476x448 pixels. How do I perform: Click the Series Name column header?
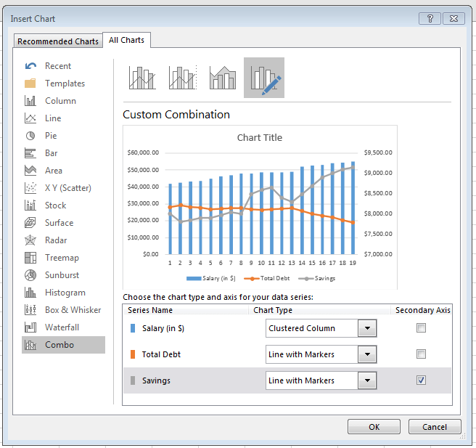pyautogui.click(x=150, y=310)
